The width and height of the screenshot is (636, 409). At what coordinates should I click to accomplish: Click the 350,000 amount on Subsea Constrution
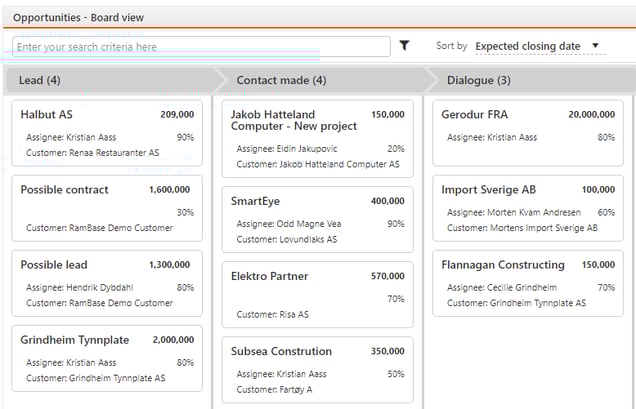(387, 351)
